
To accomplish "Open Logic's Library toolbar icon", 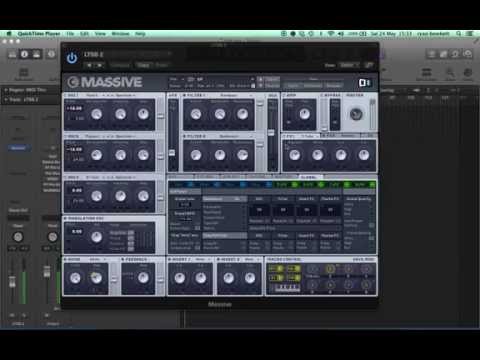I will pos(12,54).
